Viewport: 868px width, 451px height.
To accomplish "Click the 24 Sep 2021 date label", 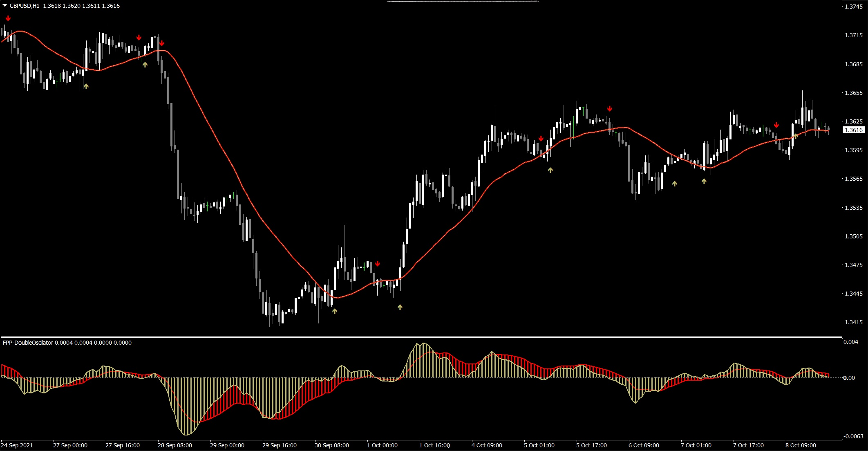I will (x=17, y=445).
